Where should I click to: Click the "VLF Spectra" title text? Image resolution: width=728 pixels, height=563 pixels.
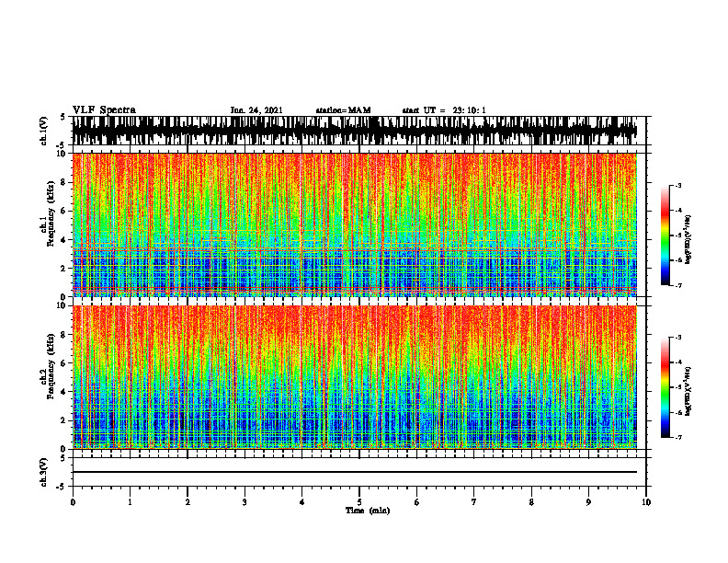pyautogui.click(x=104, y=110)
